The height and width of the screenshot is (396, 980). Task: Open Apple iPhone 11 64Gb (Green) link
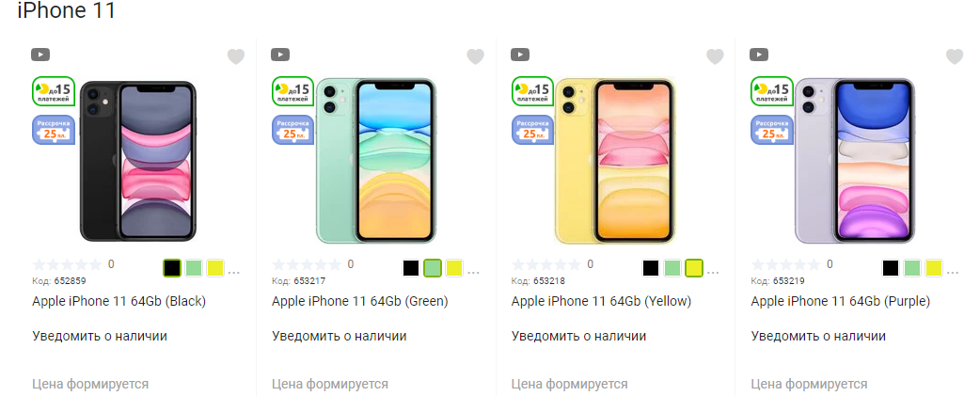click(x=360, y=302)
